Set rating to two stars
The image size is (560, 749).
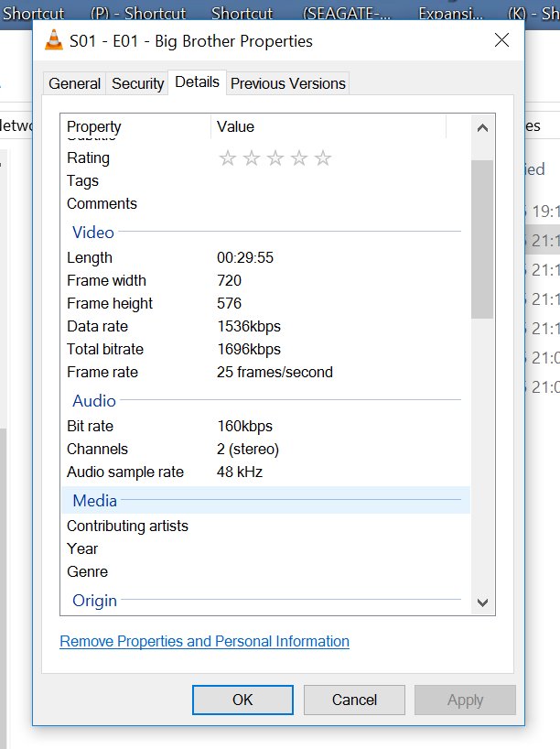point(252,158)
